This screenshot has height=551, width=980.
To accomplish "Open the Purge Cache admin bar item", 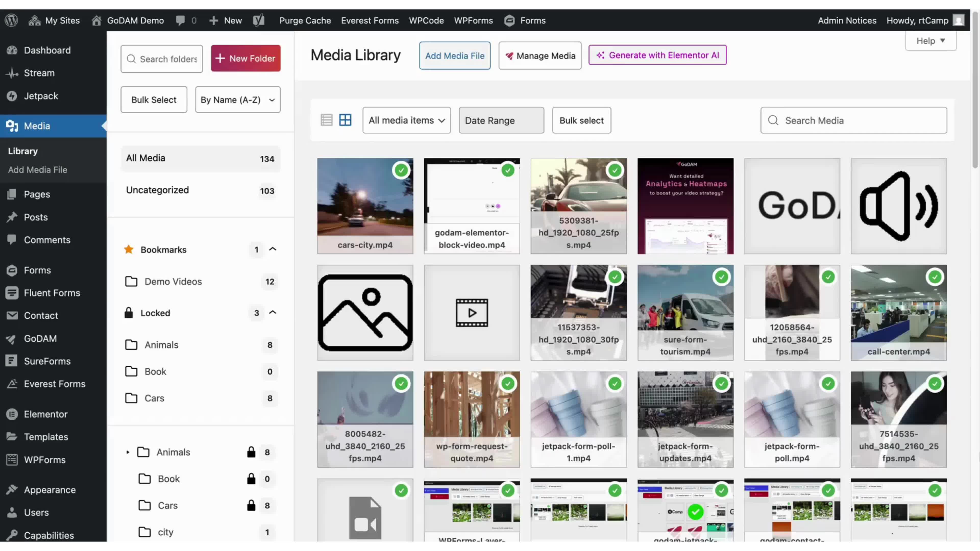I will 305,20.
